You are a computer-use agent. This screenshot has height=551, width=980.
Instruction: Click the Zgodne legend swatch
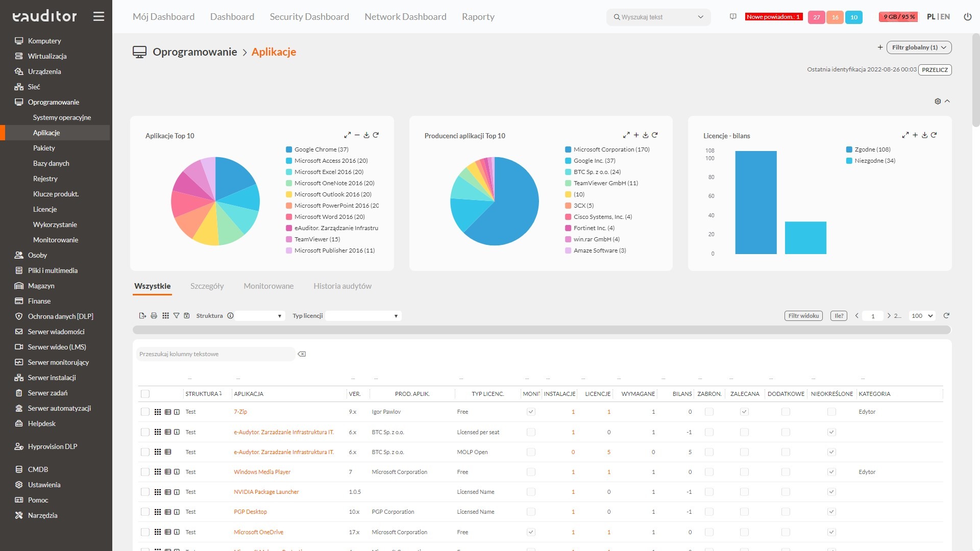click(x=849, y=149)
